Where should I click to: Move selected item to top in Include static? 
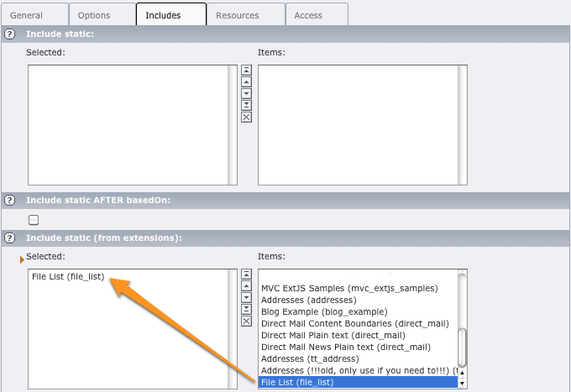tap(246, 71)
